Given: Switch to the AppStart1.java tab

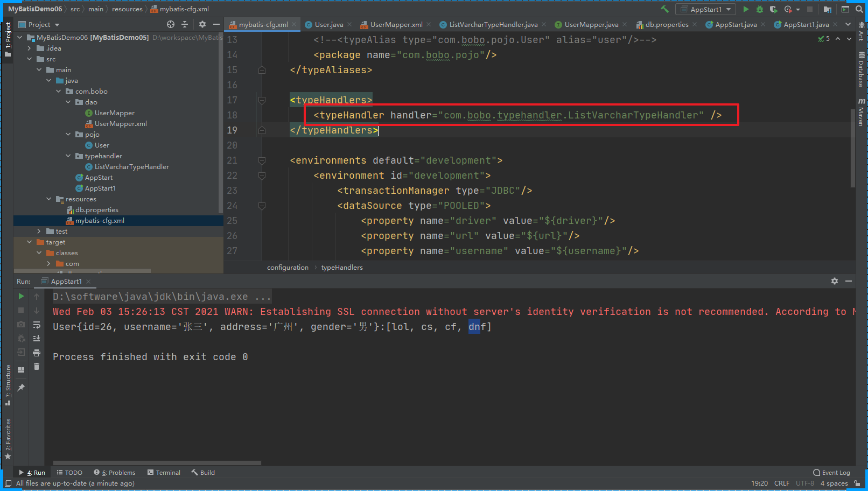Looking at the screenshot, I should click(806, 24).
